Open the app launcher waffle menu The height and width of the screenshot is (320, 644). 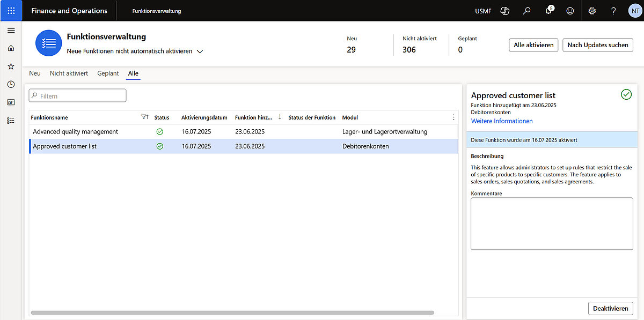[11, 11]
